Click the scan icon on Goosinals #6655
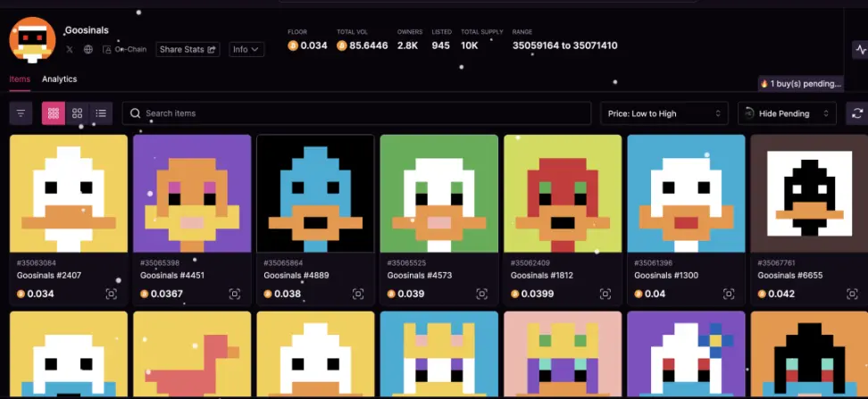The height and width of the screenshot is (399, 868). point(852,294)
